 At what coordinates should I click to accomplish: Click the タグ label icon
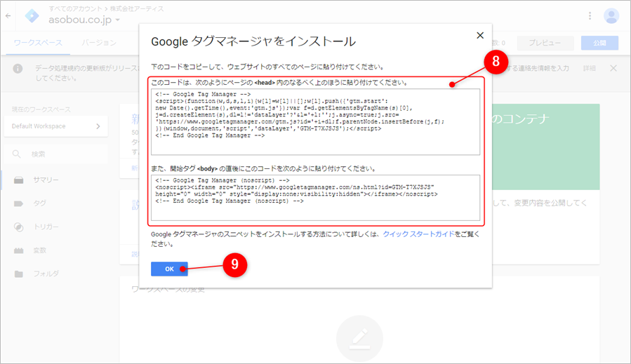tap(18, 203)
